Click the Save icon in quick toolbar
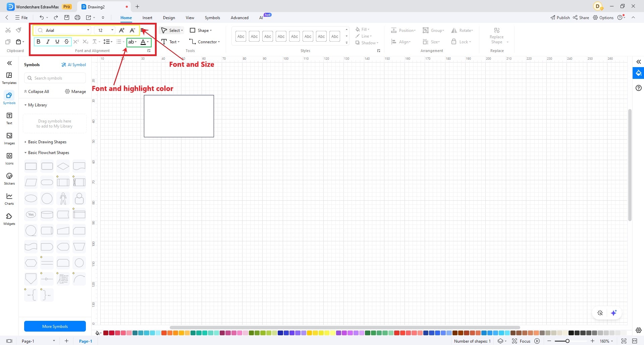 pos(67,17)
